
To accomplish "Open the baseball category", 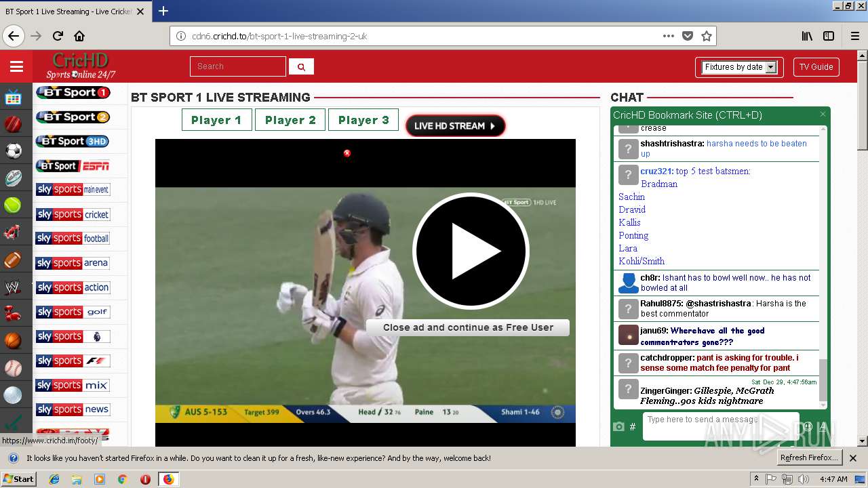I will 13,368.
